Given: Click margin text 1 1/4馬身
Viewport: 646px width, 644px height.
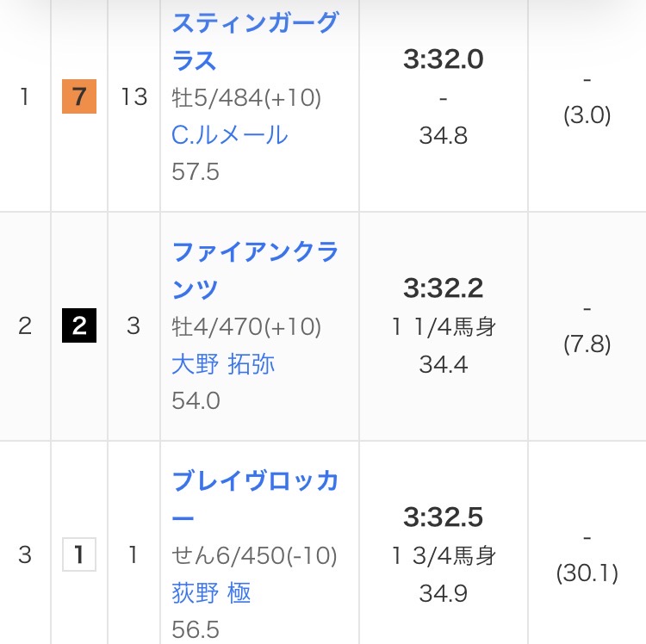Looking at the screenshot, I should 444,327.
